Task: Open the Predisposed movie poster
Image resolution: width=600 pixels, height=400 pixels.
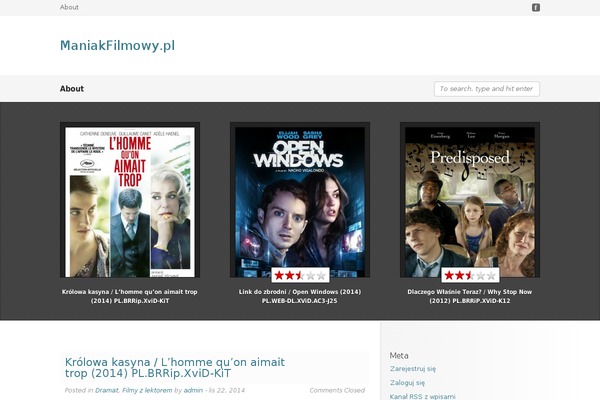Action: tap(470, 202)
